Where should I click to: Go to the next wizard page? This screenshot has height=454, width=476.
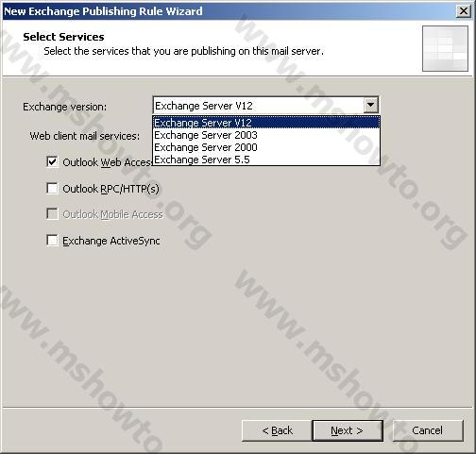348,430
